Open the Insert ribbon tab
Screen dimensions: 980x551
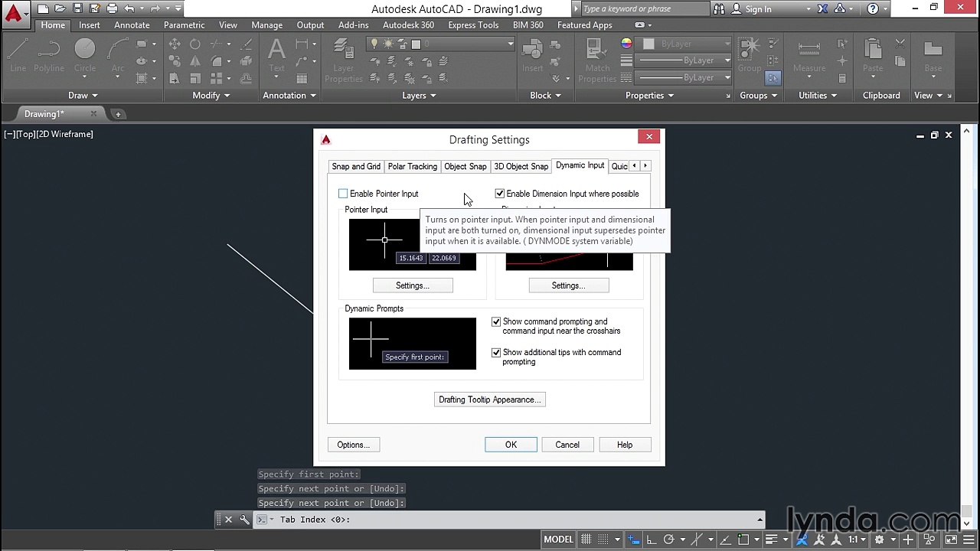[x=90, y=25]
